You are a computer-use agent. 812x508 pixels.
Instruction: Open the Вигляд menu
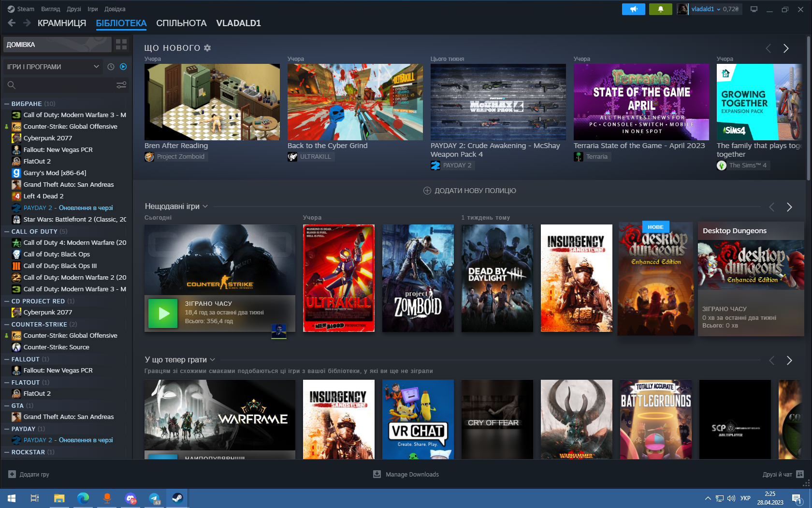51,9
